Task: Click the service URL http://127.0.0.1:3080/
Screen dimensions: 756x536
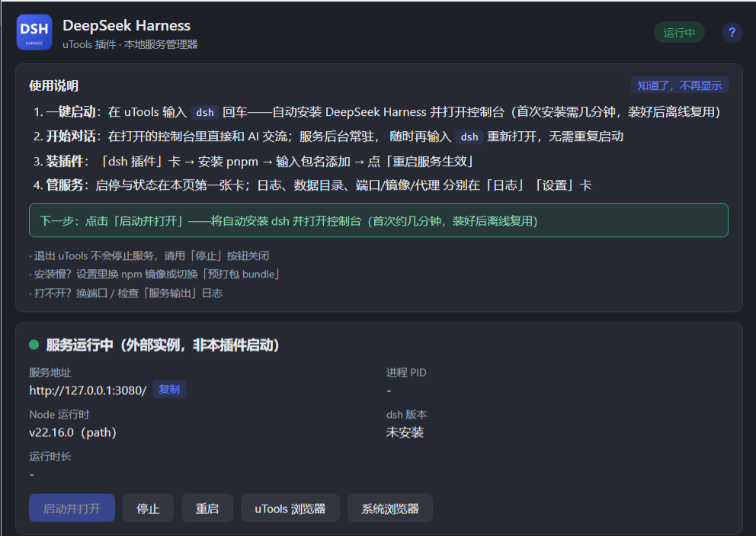Action: (88, 390)
